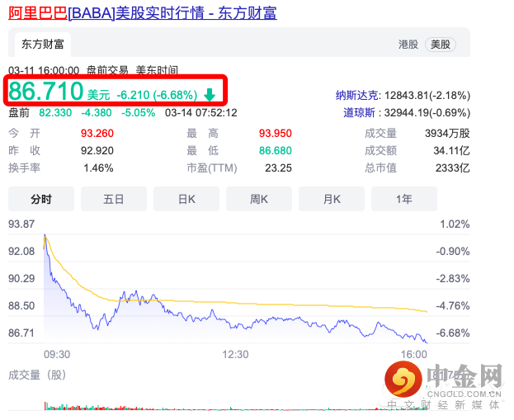
Task: Click the 换手率 value 1.46%
Action: (x=98, y=168)
